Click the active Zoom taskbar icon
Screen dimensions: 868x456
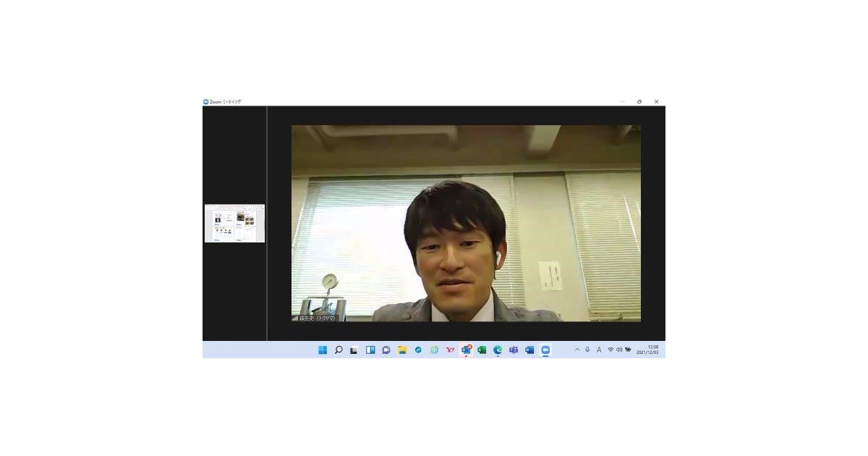coord(545,350)
